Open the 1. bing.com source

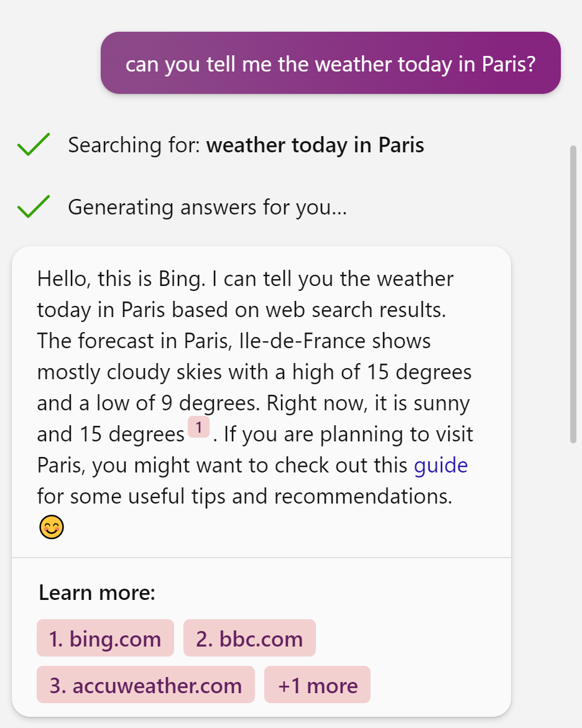pyautogui.click(x=106, y=638)
